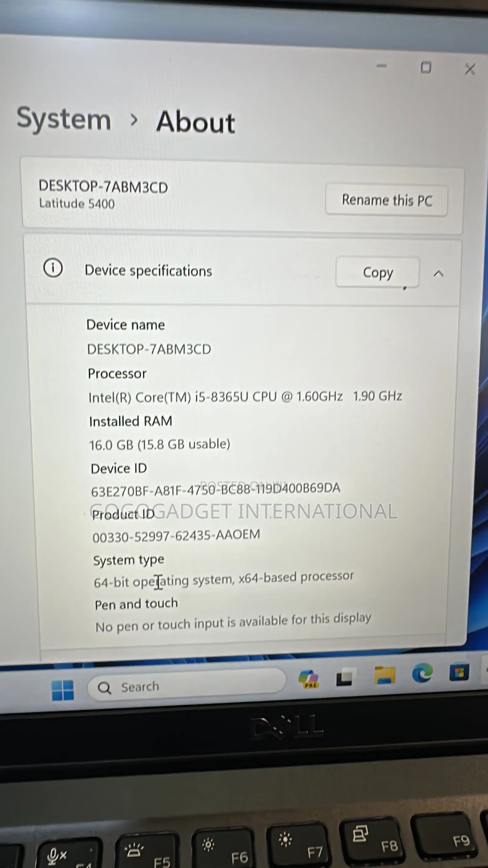This screenshot has width=488, height=868.
Task: Open Microsoft Edge from the taskbar
Action: 422,673
